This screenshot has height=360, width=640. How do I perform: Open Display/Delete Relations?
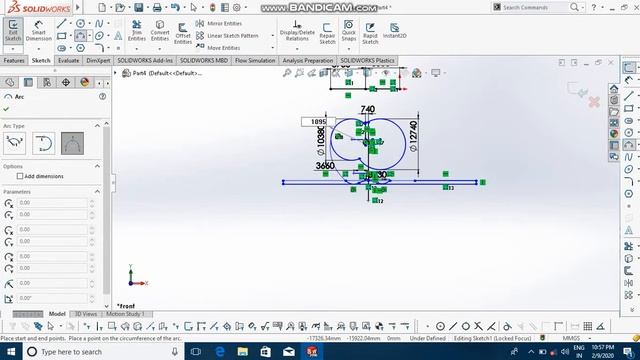pos(297,31)
